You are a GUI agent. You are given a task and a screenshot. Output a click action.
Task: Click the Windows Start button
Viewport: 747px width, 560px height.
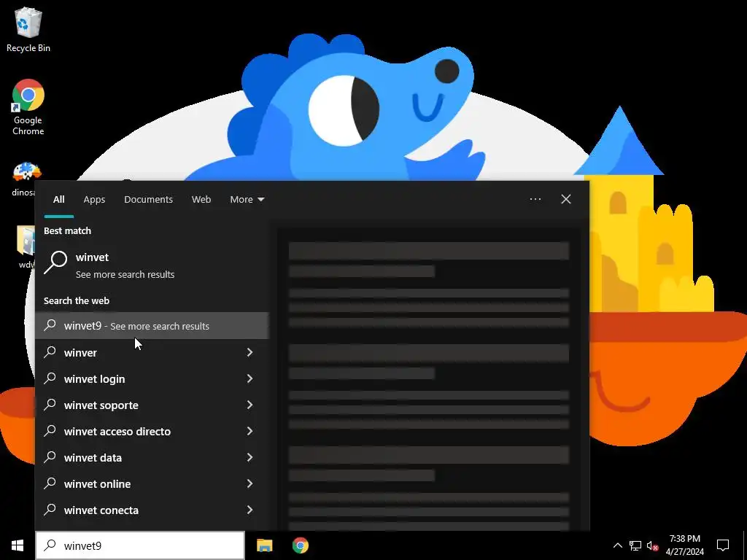click(x=18, y=545)
